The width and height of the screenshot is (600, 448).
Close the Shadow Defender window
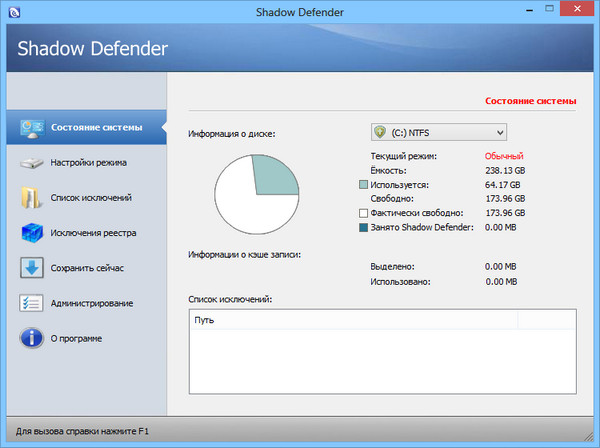573,9
